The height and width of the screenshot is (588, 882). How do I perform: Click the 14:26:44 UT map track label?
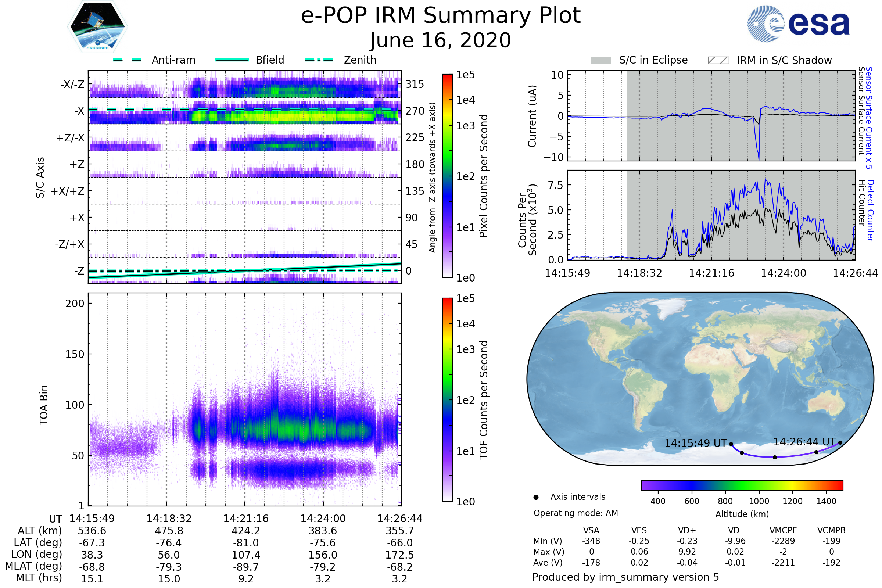click(804, 442)
